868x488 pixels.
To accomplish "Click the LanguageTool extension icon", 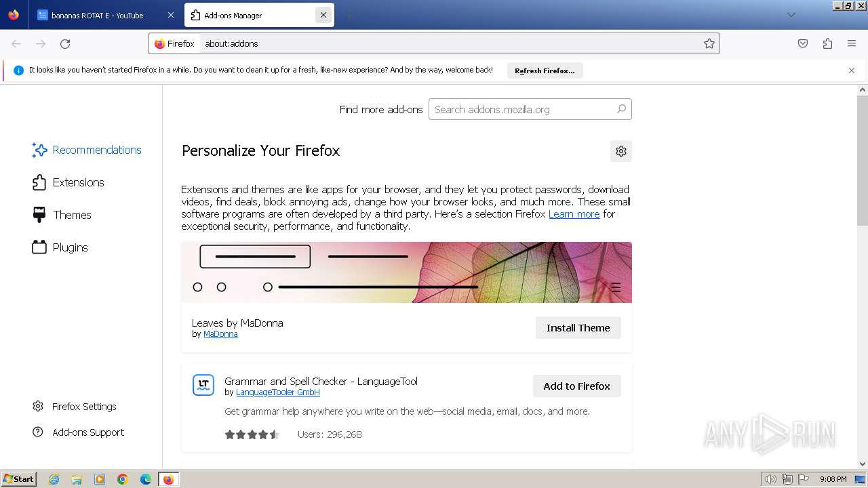I will pyautogui.click(x=203, y=385).
